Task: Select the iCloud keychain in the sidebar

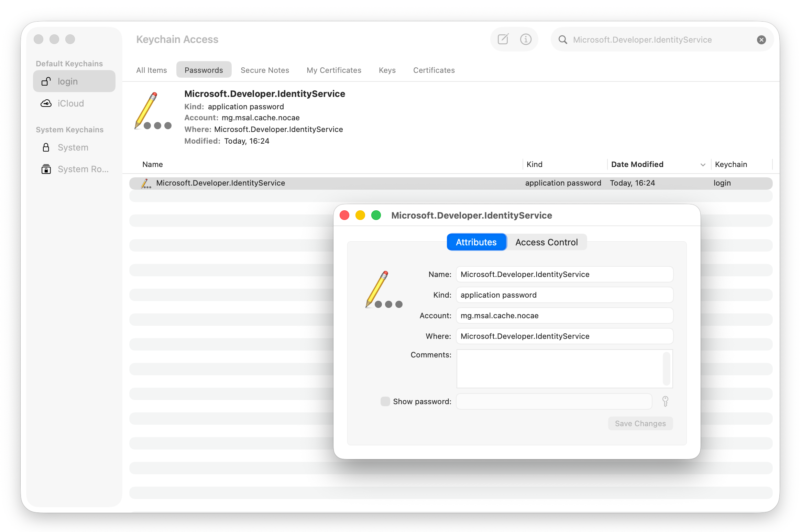Action: point(74,103)
